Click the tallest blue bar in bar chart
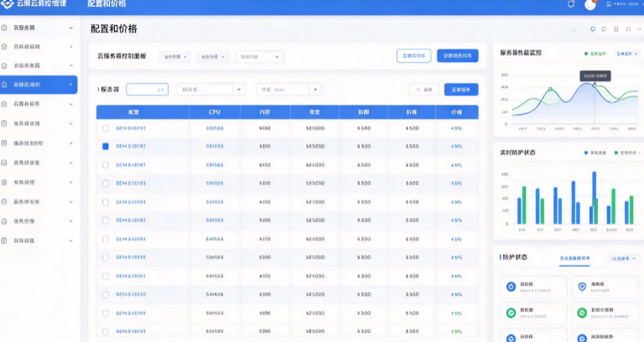The width and height of the screenshot is (644, 342). (x=594, y=198)
